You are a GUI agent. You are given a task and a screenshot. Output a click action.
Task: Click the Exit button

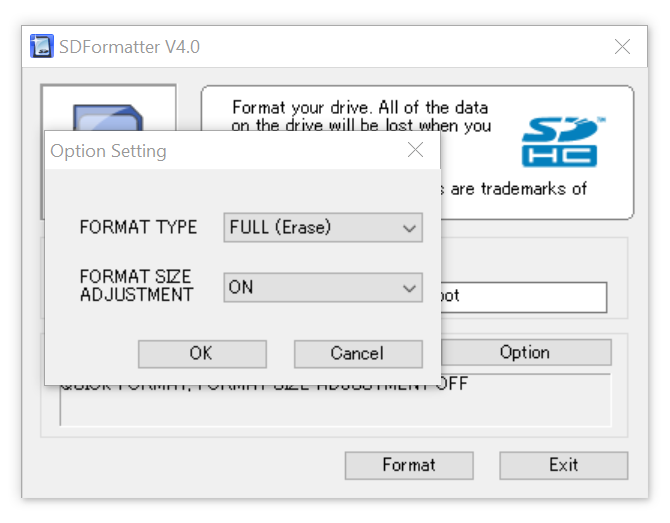tap(563, 465)
